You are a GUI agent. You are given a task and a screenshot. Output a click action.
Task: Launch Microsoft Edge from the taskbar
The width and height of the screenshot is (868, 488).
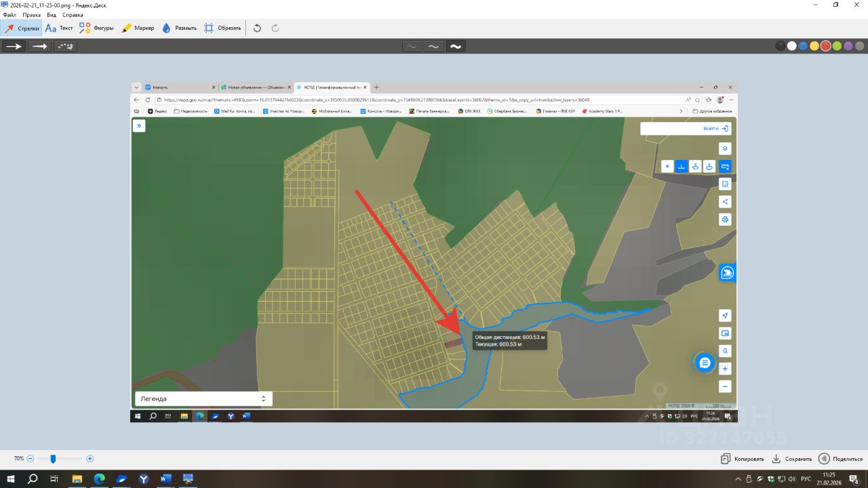(100, 479)
